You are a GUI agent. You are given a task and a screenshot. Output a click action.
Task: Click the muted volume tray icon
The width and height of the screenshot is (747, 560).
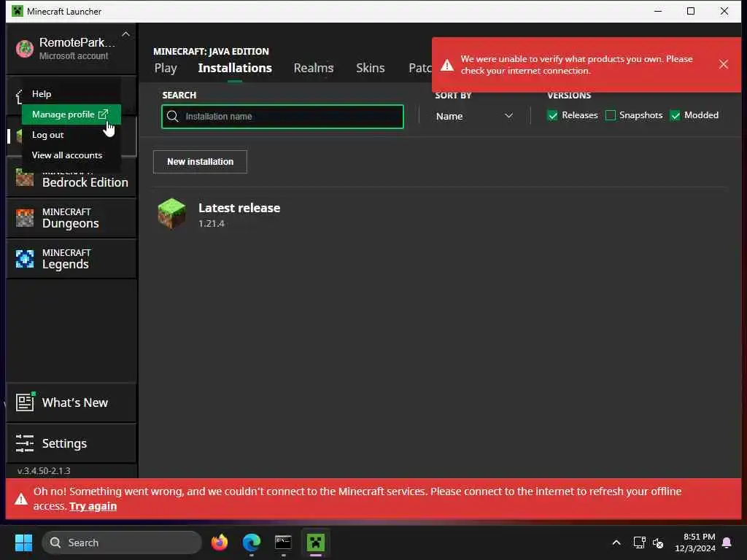[658, 542]
